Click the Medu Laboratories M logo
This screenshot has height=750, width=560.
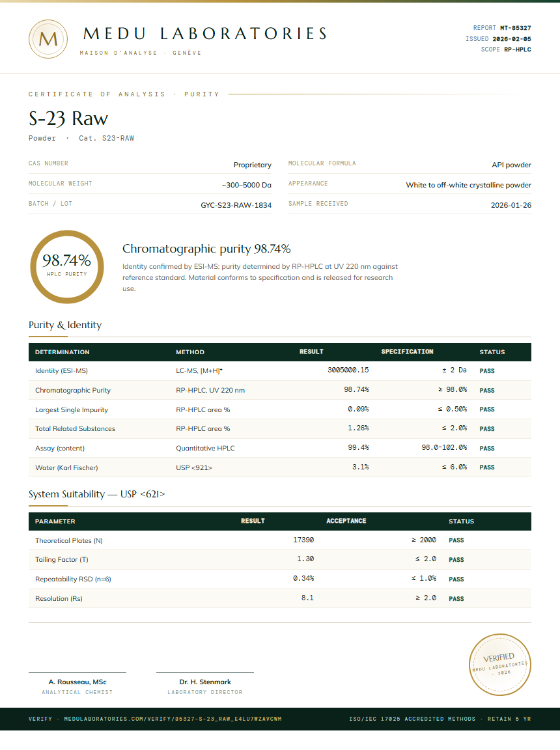tap(48, 39)
